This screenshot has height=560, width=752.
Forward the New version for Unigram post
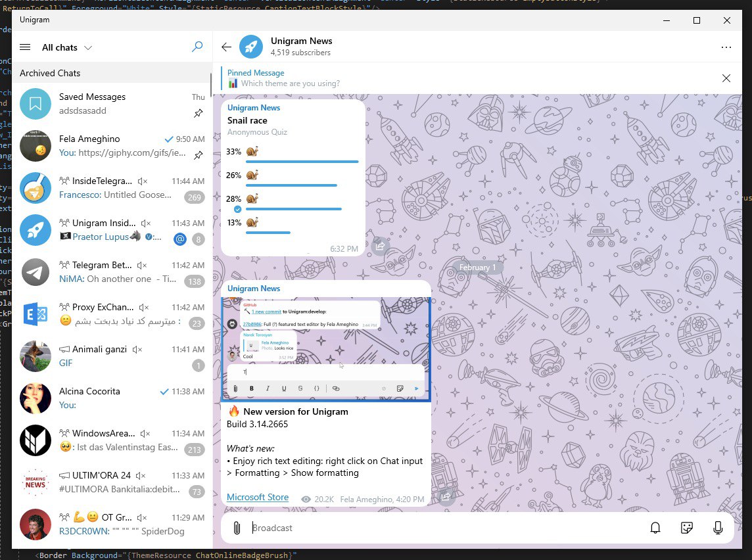[446, 496]
